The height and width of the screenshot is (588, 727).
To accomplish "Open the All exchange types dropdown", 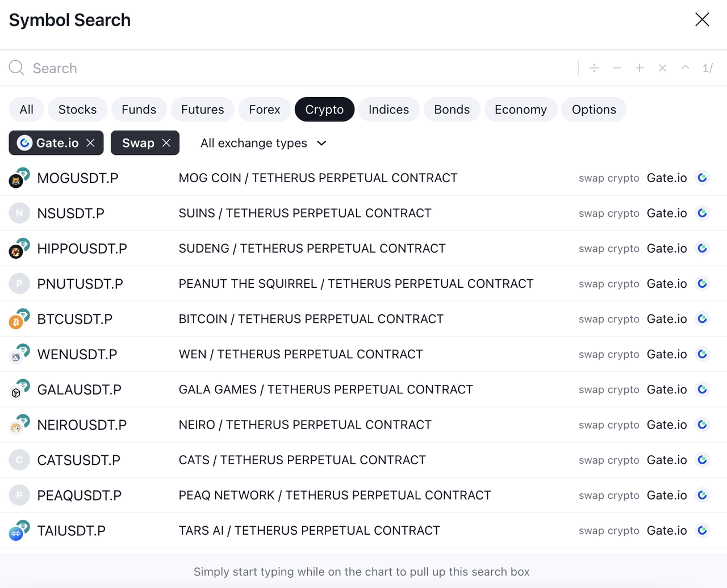I will tap(263, 143).
